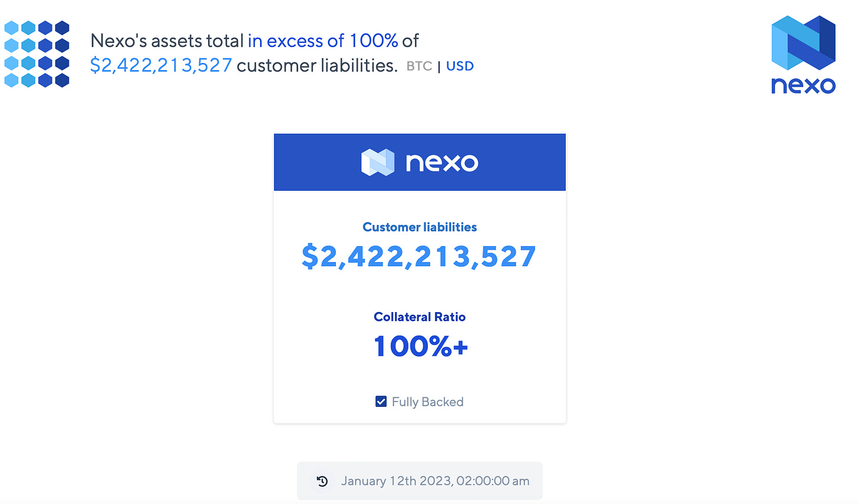The width and height of the screenshot is (858, 504).
Task: Click the nexo text under top-right logo
Action: [803, 86]
